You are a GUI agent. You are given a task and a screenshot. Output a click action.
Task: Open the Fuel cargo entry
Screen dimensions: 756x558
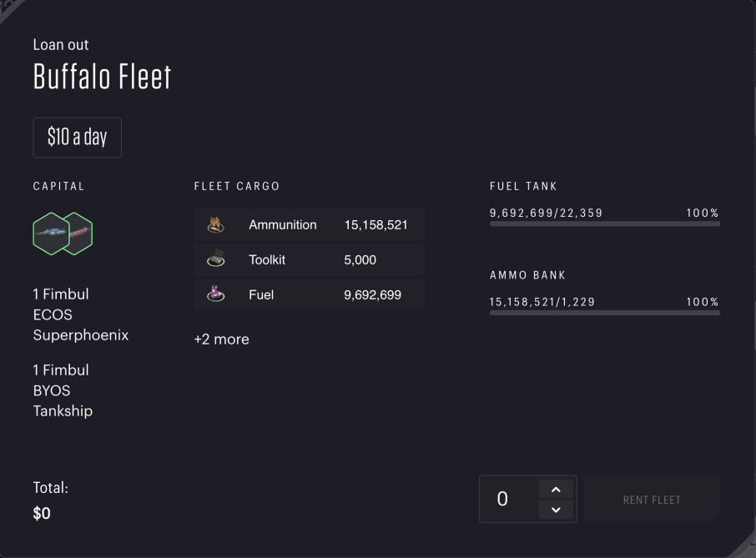tap(309, 294)
